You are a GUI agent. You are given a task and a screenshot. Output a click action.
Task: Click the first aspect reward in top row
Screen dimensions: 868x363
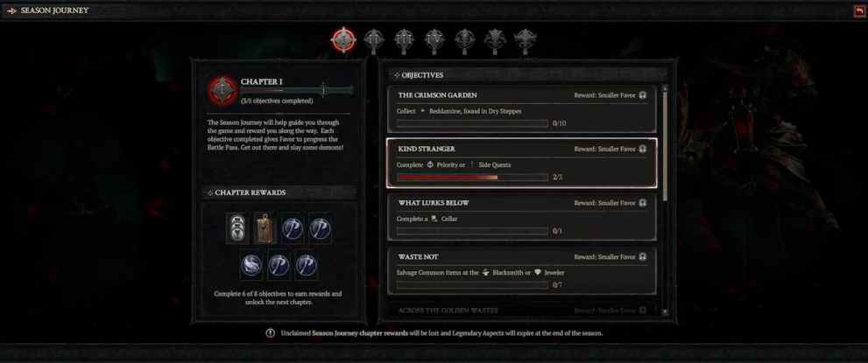tap(293, 228)
